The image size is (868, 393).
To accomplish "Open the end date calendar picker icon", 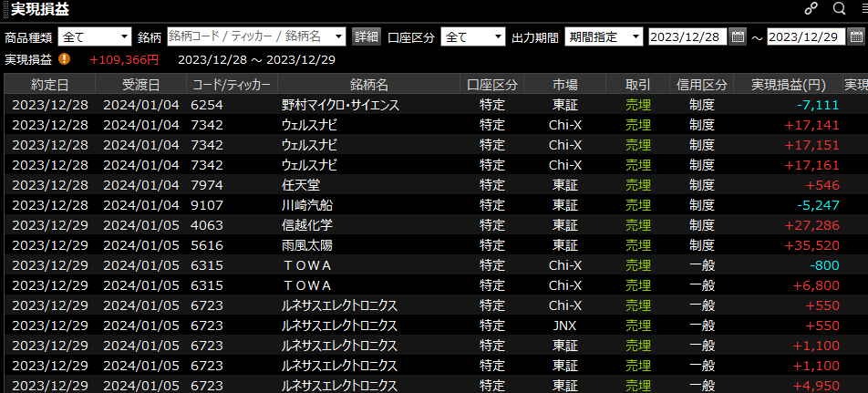I will 855,37.
